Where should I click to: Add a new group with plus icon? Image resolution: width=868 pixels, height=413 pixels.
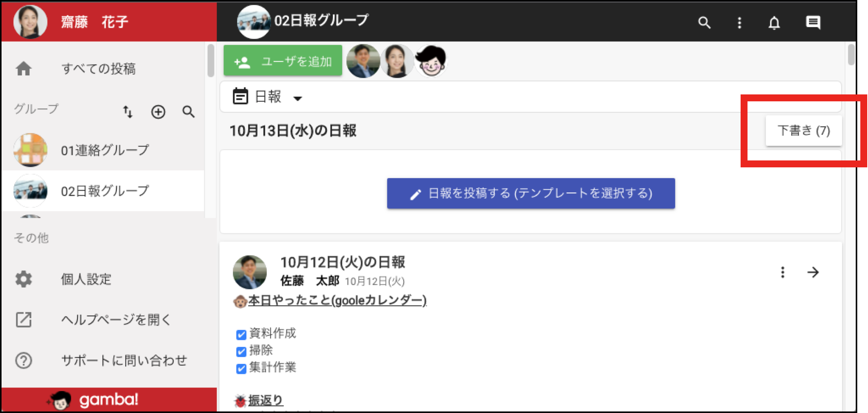[158, 112]
